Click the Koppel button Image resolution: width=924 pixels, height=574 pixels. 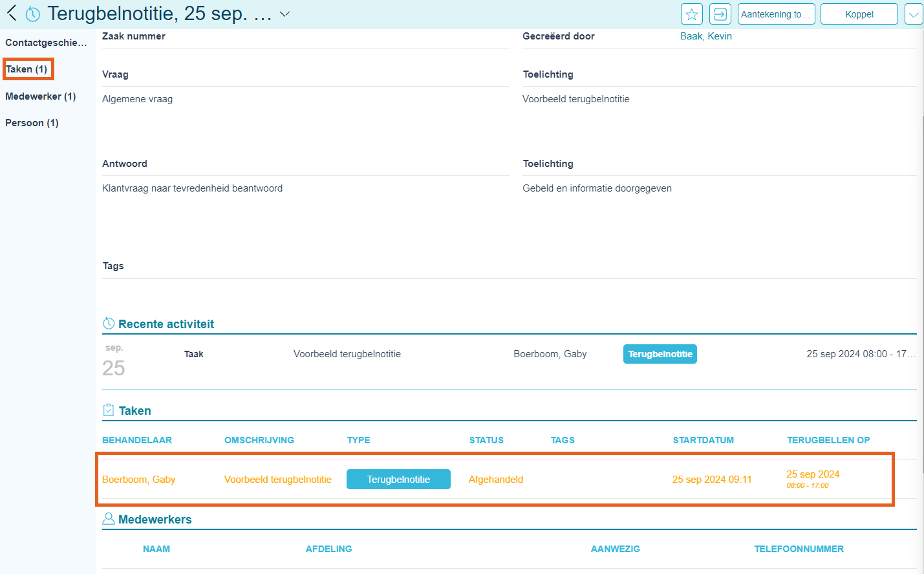[x=859, y=14]
